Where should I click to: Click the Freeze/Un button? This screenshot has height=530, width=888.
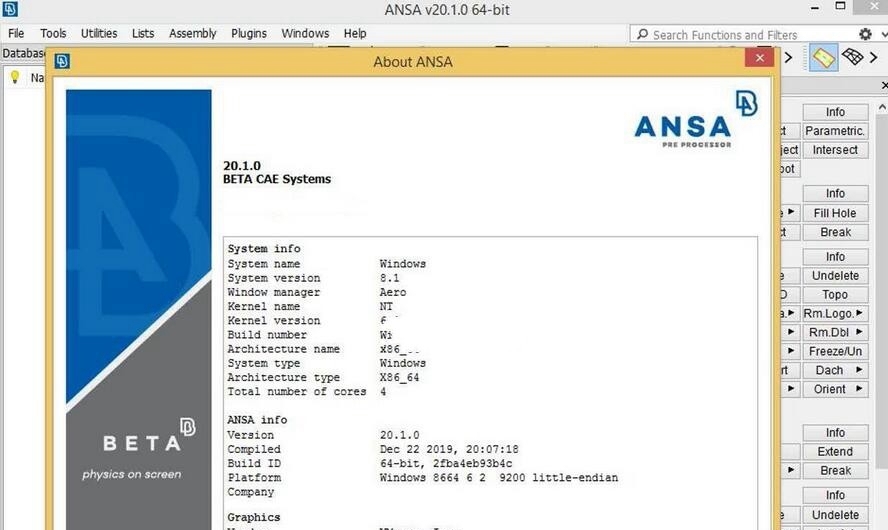click(835, 351)
